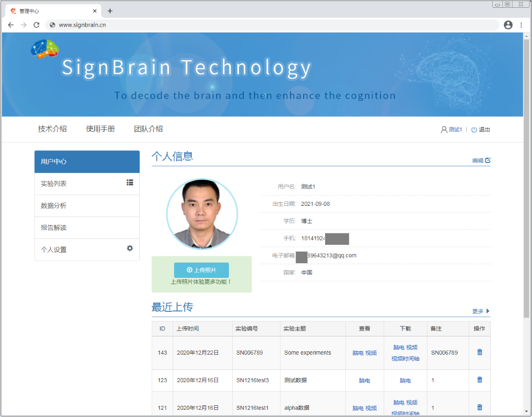
Task: Open the browser profile avatar icon
Action: [x=508, y=25]
